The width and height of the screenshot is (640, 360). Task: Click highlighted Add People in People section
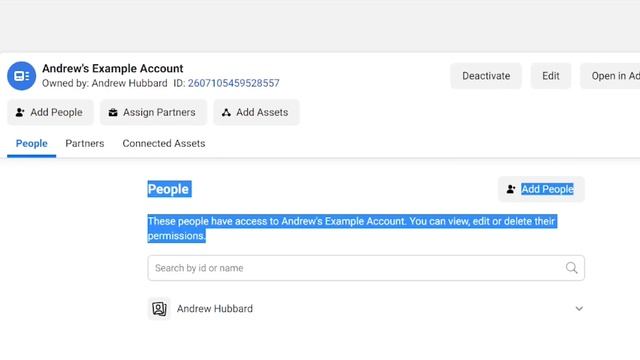547,189
